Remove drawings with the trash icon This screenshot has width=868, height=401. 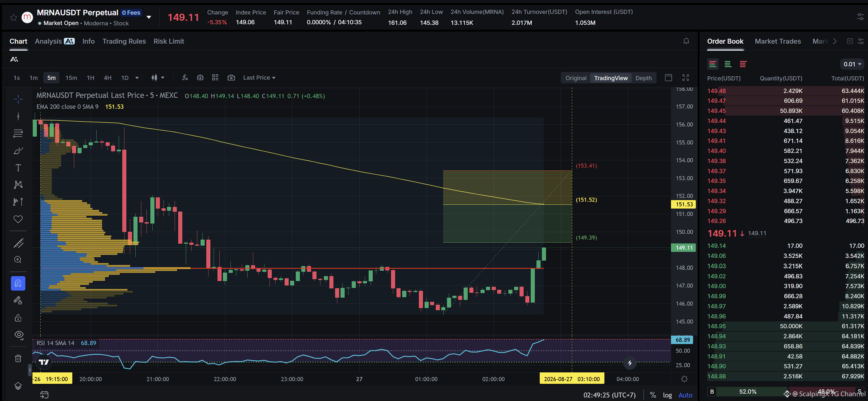click(18, 358)
